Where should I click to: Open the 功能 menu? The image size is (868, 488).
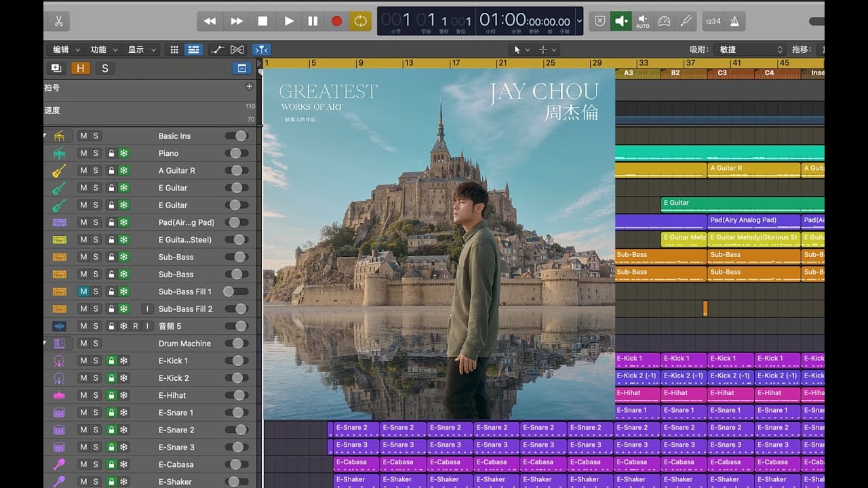click(104, 49)
